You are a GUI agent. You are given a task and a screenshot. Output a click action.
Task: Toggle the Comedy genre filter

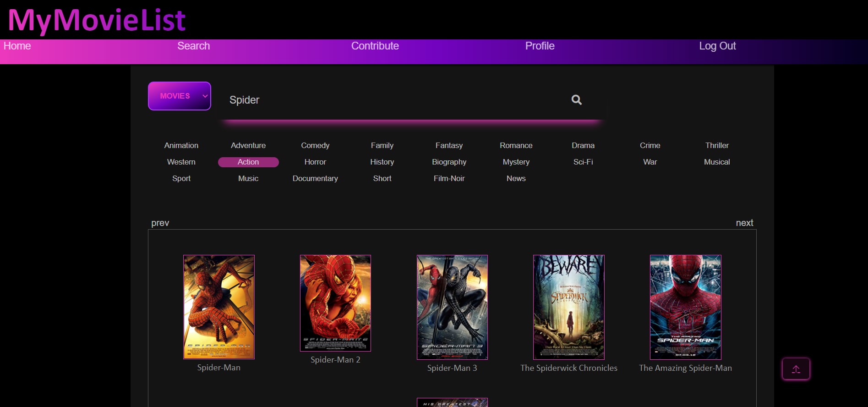coord(315,145)
